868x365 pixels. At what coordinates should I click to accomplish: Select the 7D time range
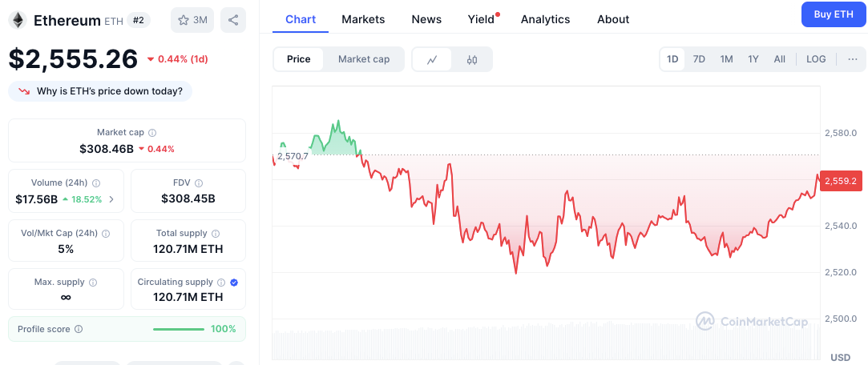click(699, 59)
